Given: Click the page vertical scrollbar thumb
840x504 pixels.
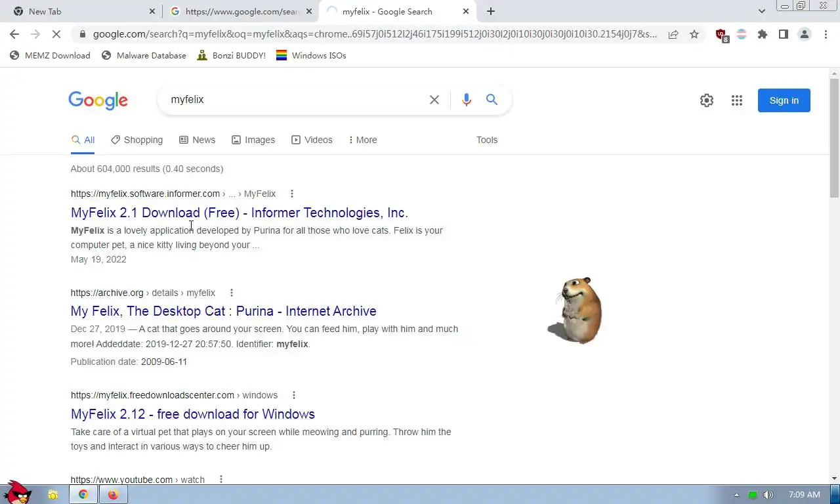Looking at the screenshot, I should click(x=835, y=137).
